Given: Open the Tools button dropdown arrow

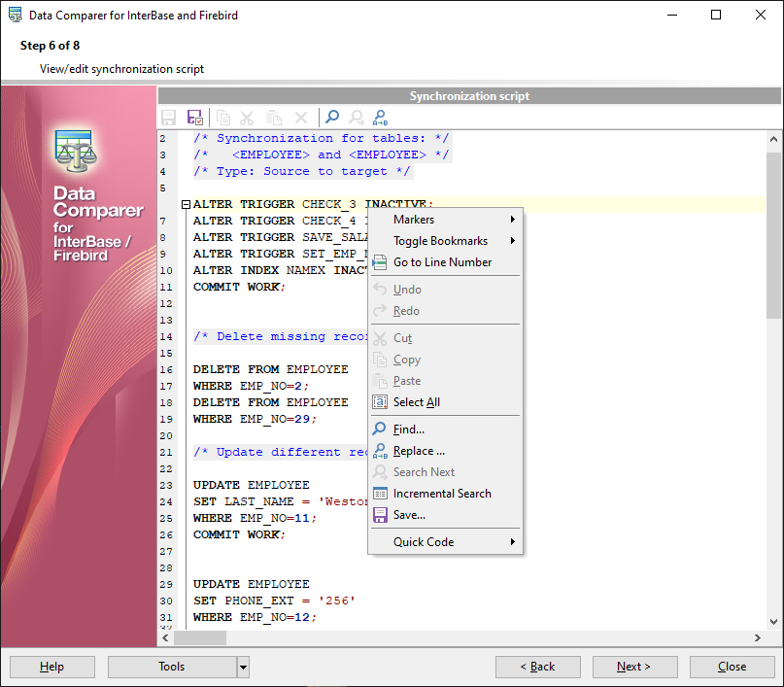Looking at the screenshot, I should pyautogui.click(x=243, y=667).
